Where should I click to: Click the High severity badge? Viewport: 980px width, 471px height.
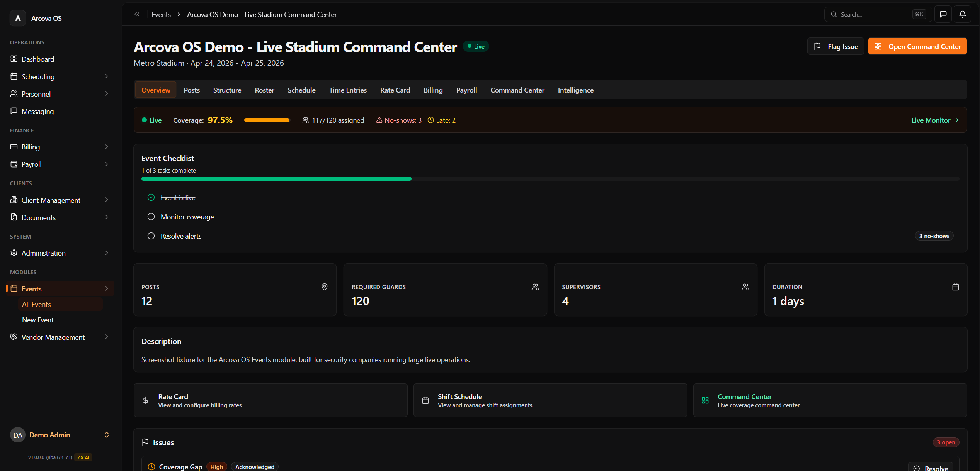(216, 467)
